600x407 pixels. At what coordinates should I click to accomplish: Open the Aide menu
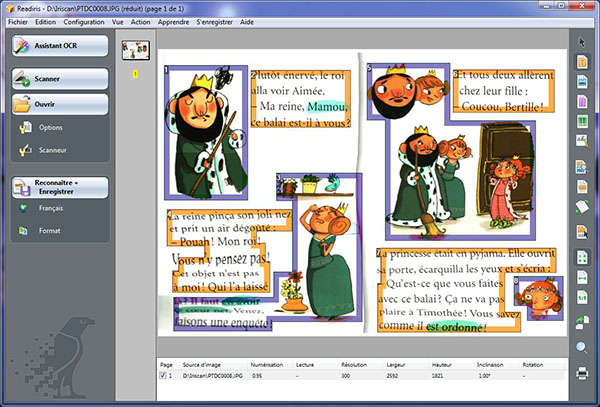point(247,20)
